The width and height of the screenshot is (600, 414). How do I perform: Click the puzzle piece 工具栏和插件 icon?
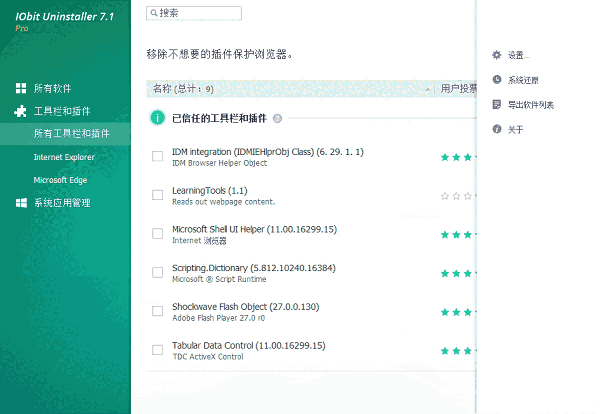(21, 111)
